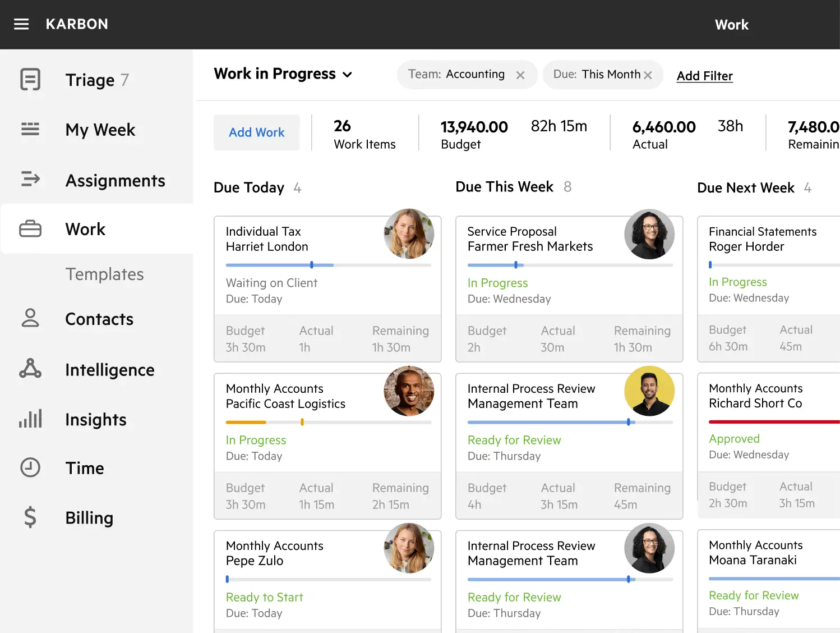Select Templates under Work
Screen dimensions: 840x633
pos(104,274)
